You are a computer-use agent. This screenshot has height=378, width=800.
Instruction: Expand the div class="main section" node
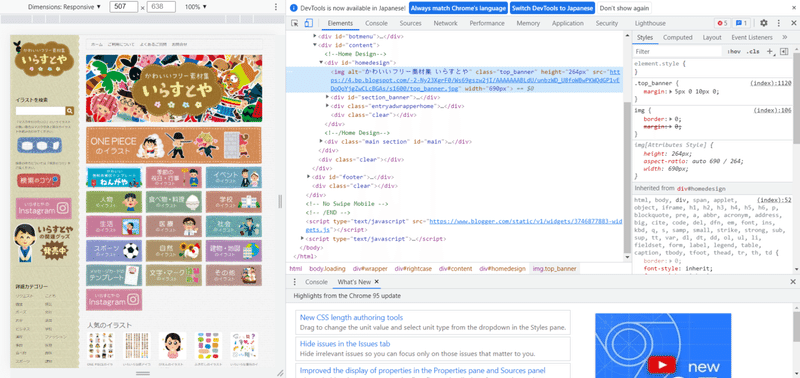click(321, 141)
